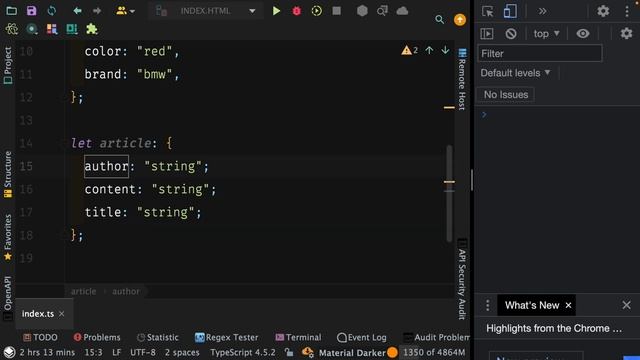This screenshot has width=640, height=360.
Task: Open the Terminal tool window
Action: coord(298,338)
